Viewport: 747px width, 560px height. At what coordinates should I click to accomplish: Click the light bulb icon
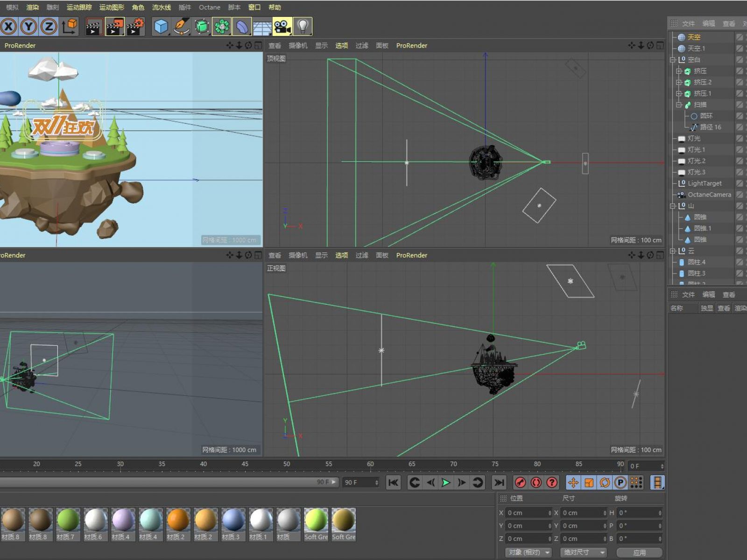point(303,27)
